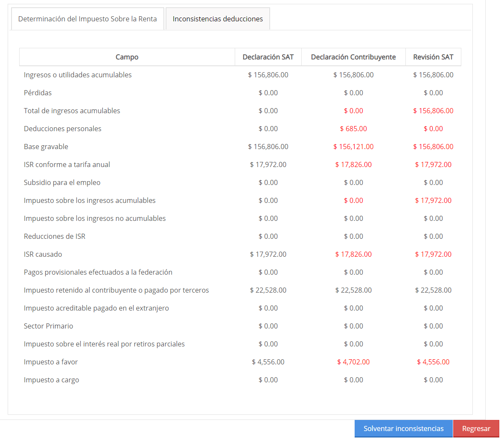Click red $ 17,826.00 in ISR conforme a tarifa row

coord(353,164)
